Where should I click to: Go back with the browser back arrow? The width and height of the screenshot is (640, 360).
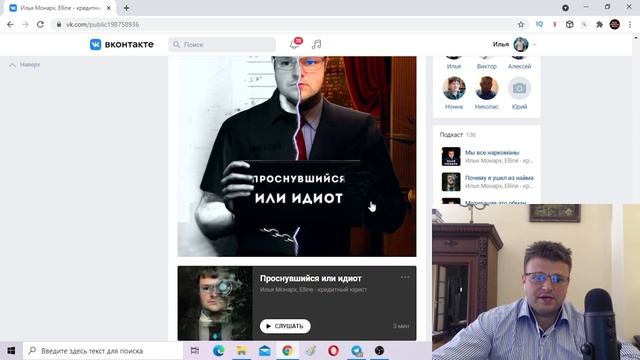coord(10,24)
